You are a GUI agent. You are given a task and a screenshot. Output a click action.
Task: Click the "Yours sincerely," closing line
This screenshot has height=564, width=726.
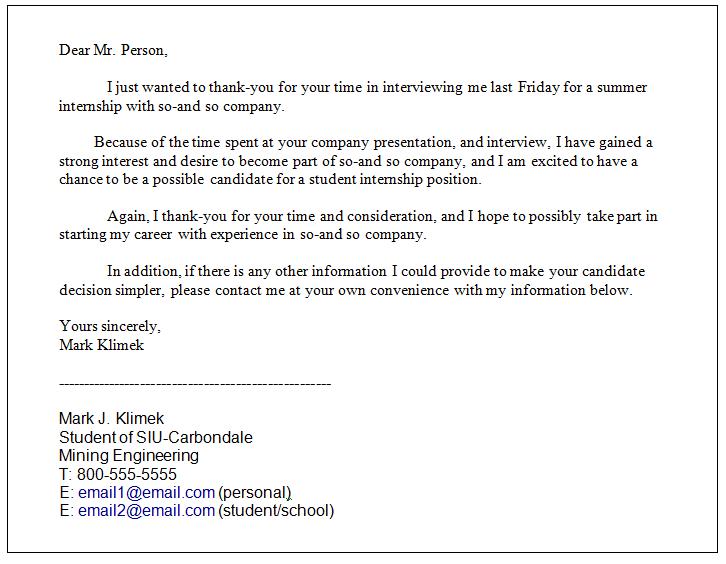pos(110,326)
